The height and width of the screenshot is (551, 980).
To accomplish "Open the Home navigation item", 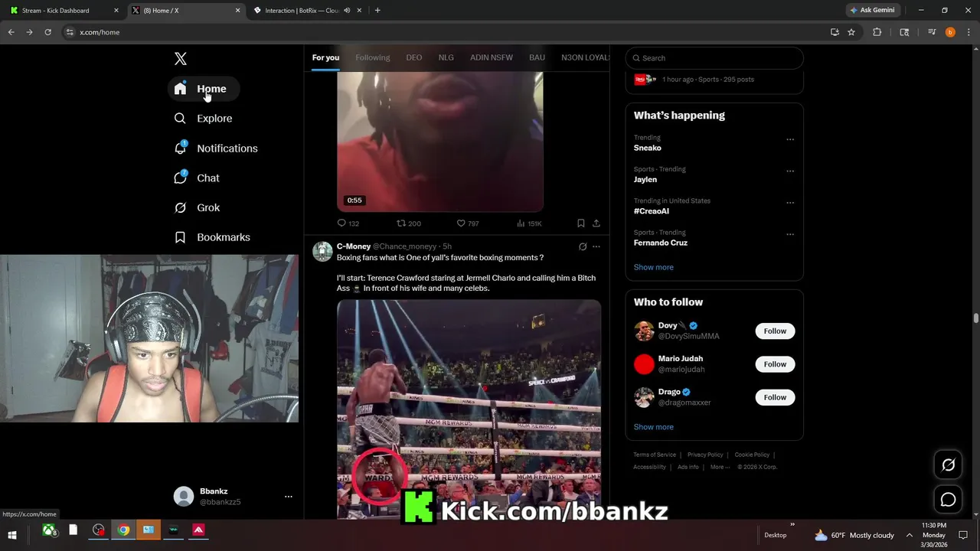I will (x=203, y=89).
